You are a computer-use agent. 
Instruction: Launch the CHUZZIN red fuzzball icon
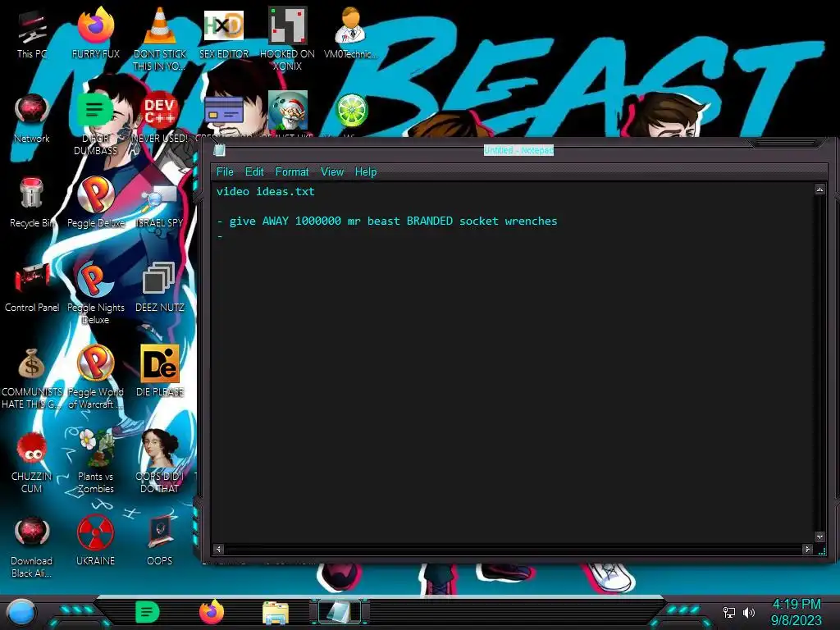32,463
